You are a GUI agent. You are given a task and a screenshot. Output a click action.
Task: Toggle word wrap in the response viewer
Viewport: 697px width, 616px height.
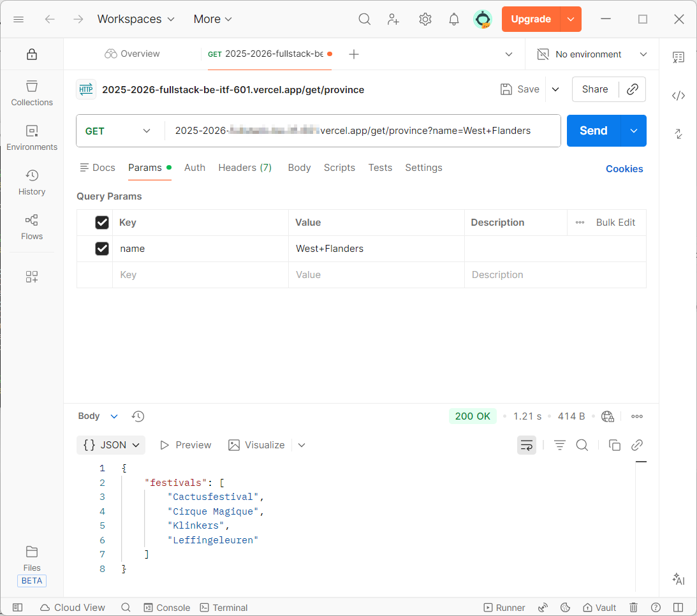point(527,445)
